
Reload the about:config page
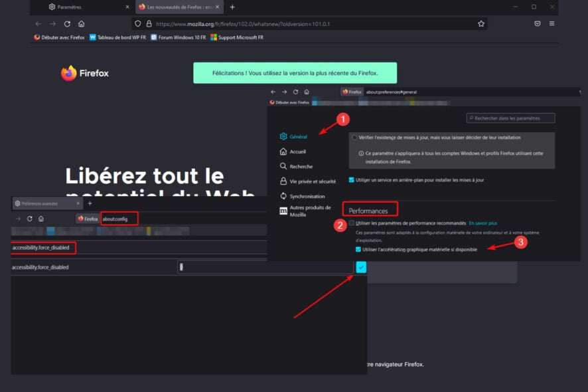(x=30, y=219)
